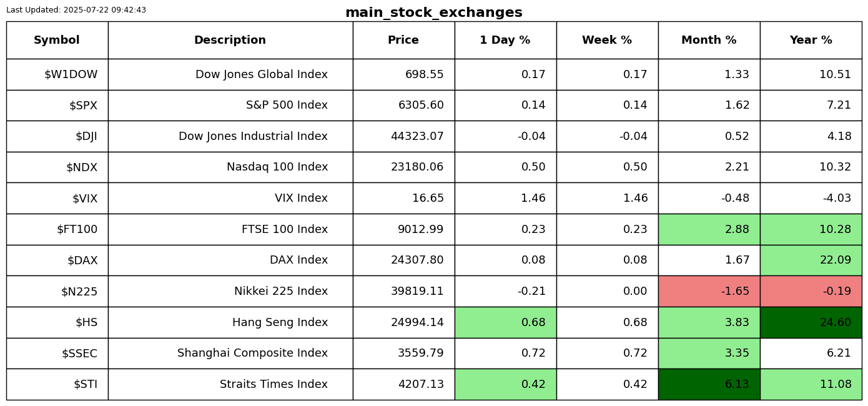Screen dimensions: 868x406
Task: Select the Hang Seng Index description
Action: 280,323
